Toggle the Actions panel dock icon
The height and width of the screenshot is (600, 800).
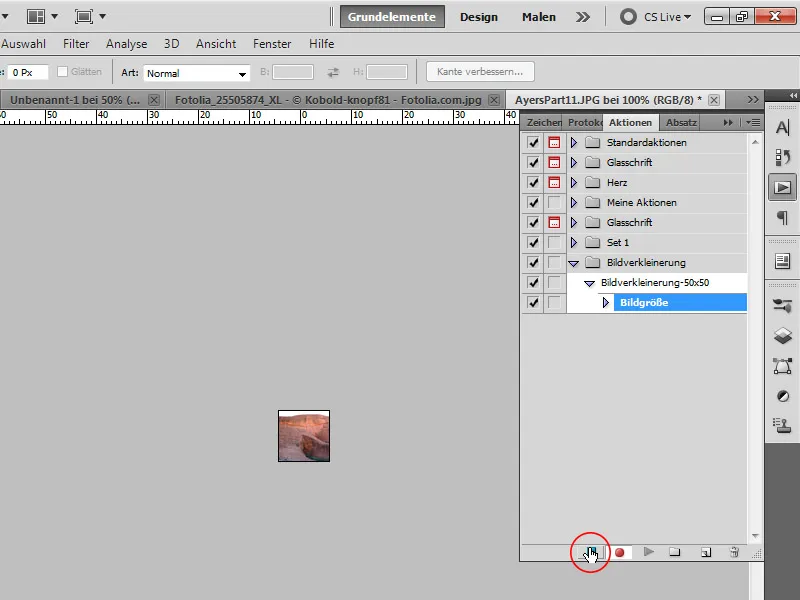pos(782,187)
